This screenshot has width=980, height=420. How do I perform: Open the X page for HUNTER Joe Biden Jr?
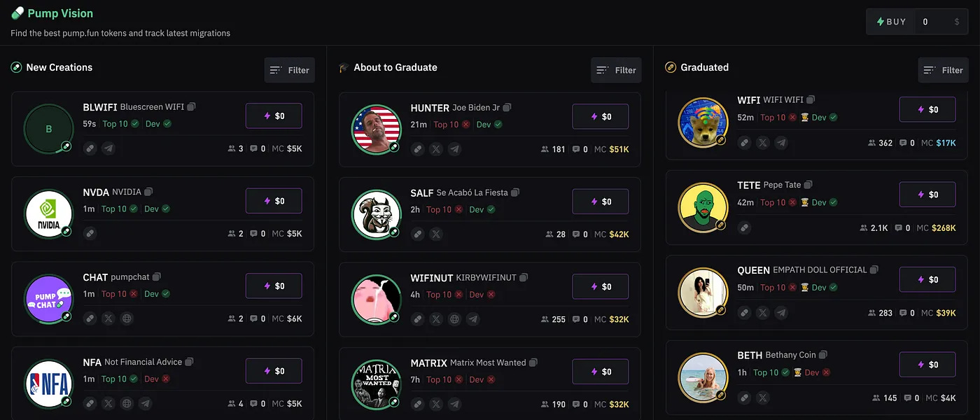435,148
